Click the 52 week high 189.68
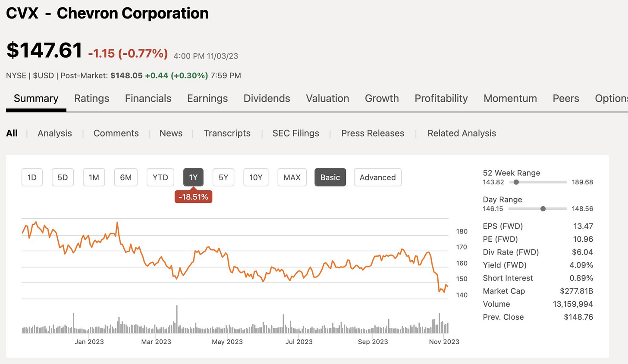 582,182
